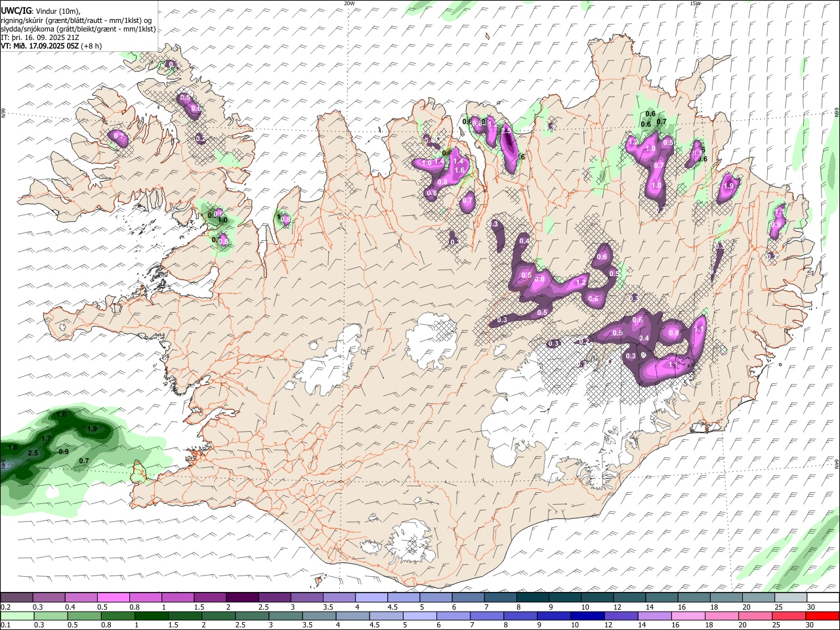Select the pale green swatch above rain legend 0.1
The width and height of the screenshot is (840, 630).
(16, 616)
